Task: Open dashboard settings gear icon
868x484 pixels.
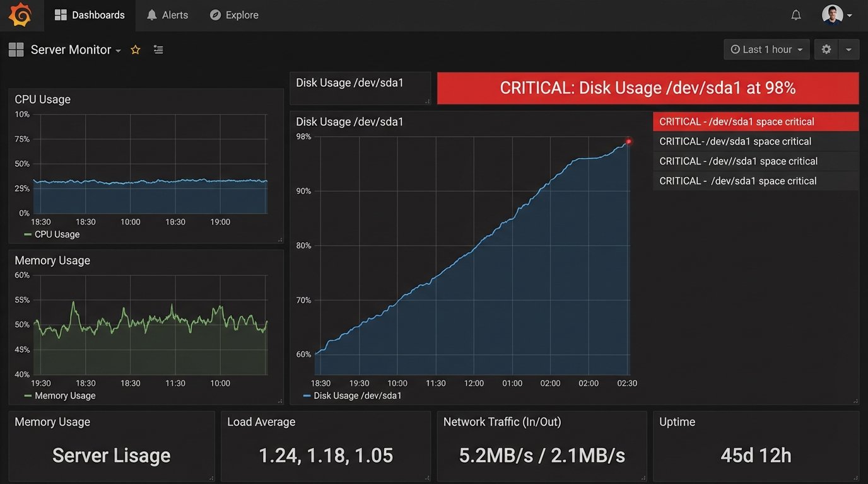Action: point(826,49)
